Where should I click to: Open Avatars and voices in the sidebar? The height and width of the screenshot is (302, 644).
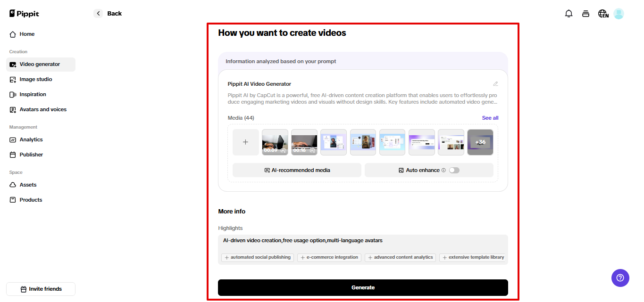pyautogui.click(x=42, y=109)
